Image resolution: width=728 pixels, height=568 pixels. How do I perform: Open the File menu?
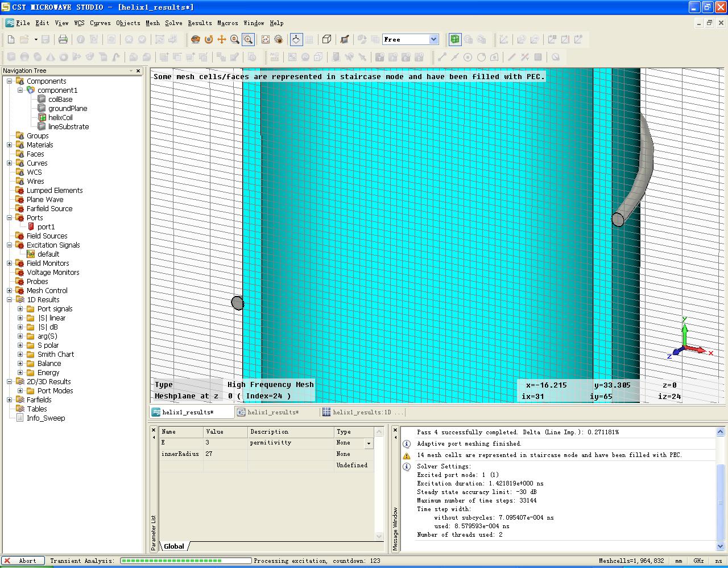click(23, 23)
